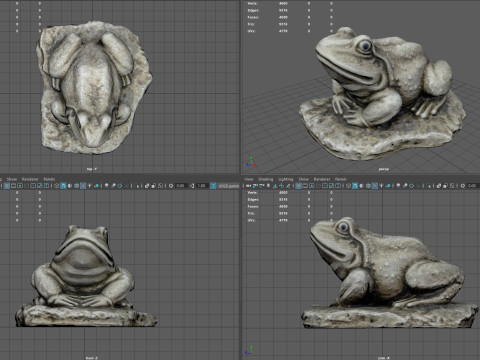Screen dimensions: 480x360
Task: Open Grease Pencil in side view toolbar
Action: coord(288,186)
